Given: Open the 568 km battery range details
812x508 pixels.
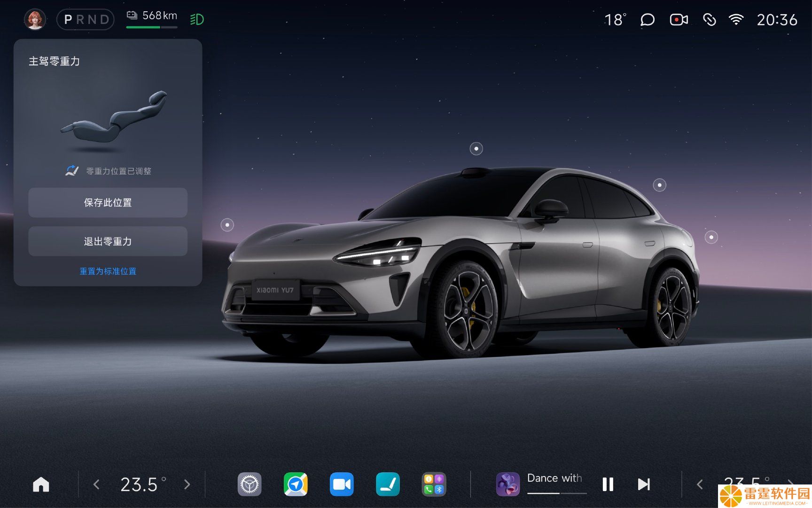Looking at the screenshot, I should point(152,18).
